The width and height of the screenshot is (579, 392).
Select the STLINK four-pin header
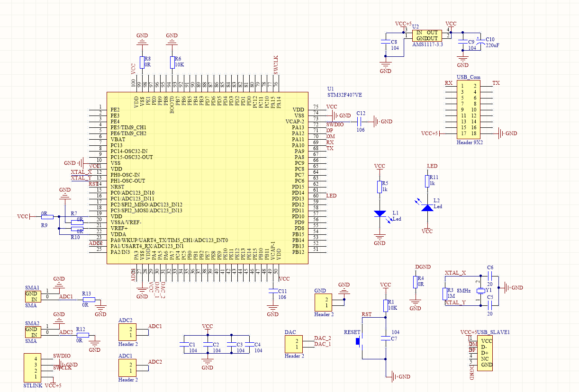tap(32, 367)
